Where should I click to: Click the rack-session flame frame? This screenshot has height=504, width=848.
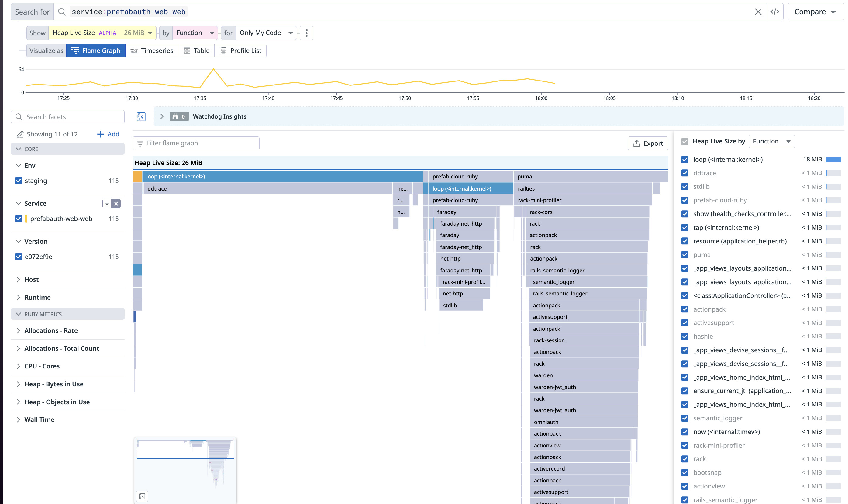584,340
